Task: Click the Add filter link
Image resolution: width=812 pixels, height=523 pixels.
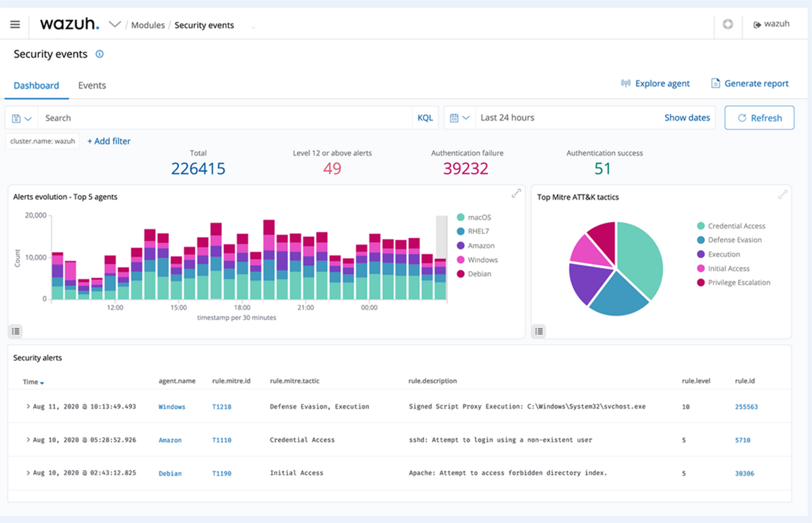Action: (109, 141)
